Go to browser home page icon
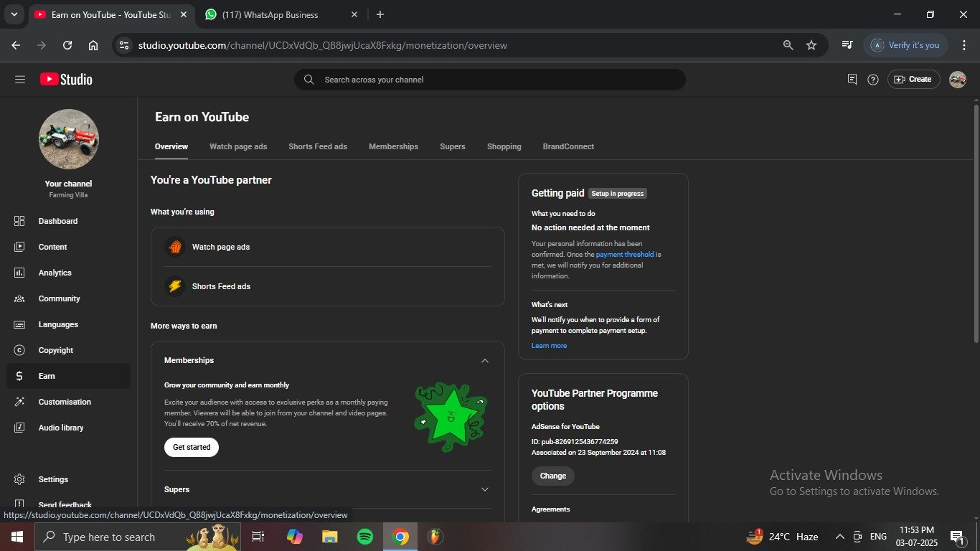Screen dimensions: 980x551 93,45
